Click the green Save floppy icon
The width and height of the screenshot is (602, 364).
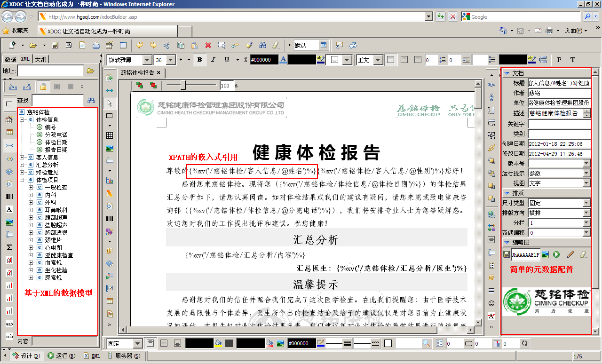(55, 45)
